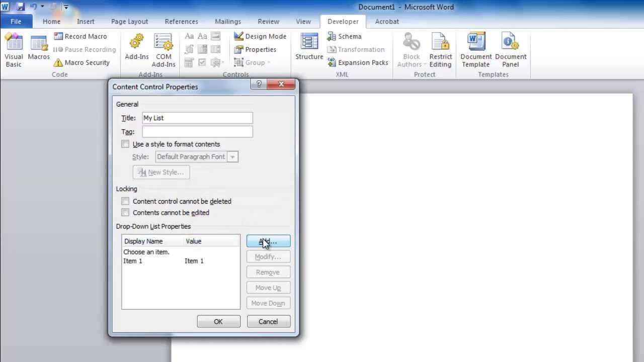Open the Default Paragraph Font style dropdown
Viewport: 644px width, 362px height.
click(x=232, y=157)
